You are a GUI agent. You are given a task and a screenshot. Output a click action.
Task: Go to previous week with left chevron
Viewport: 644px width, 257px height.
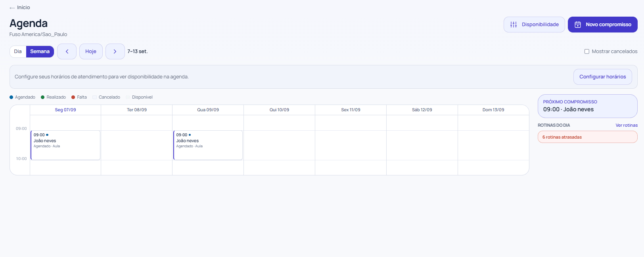click(67, 51)
